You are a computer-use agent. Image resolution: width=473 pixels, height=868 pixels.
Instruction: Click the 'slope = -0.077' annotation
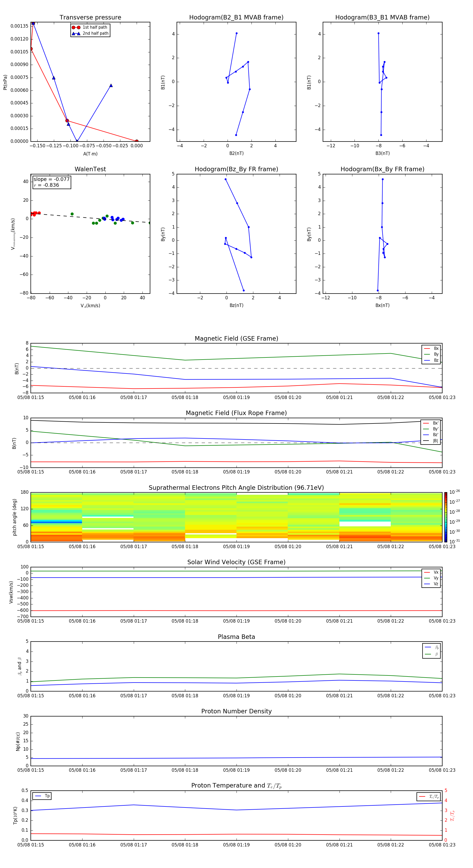[x=52, y=179]
